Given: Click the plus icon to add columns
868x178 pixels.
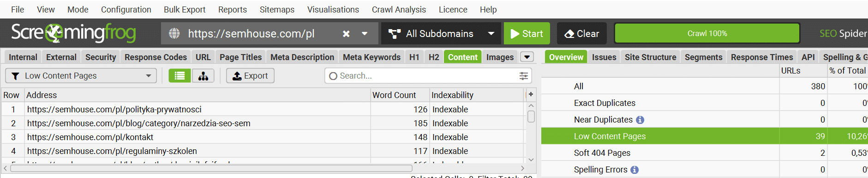Looking at the screenshot, I should (531, 94).
